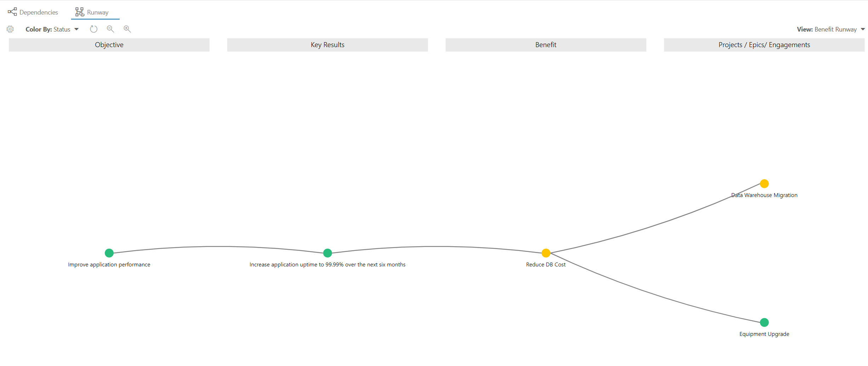The height and width of the screenshot is (366, 868).
Task: Zoom in with the plus magnifier
Action: coord(127,29)
